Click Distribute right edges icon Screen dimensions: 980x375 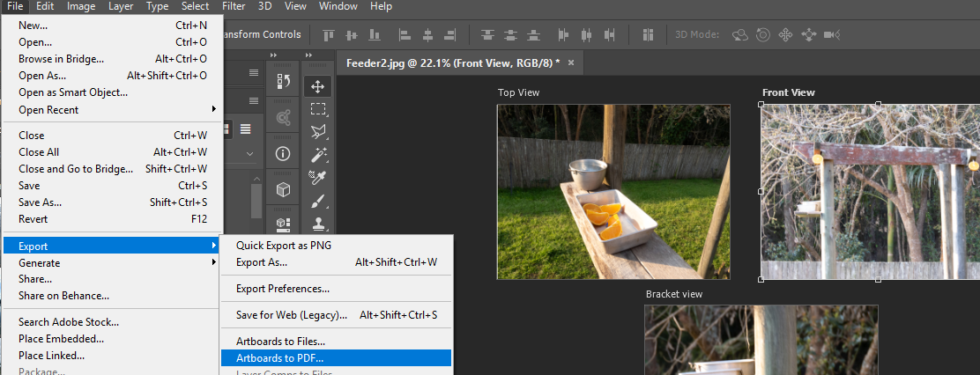(609, 35)
